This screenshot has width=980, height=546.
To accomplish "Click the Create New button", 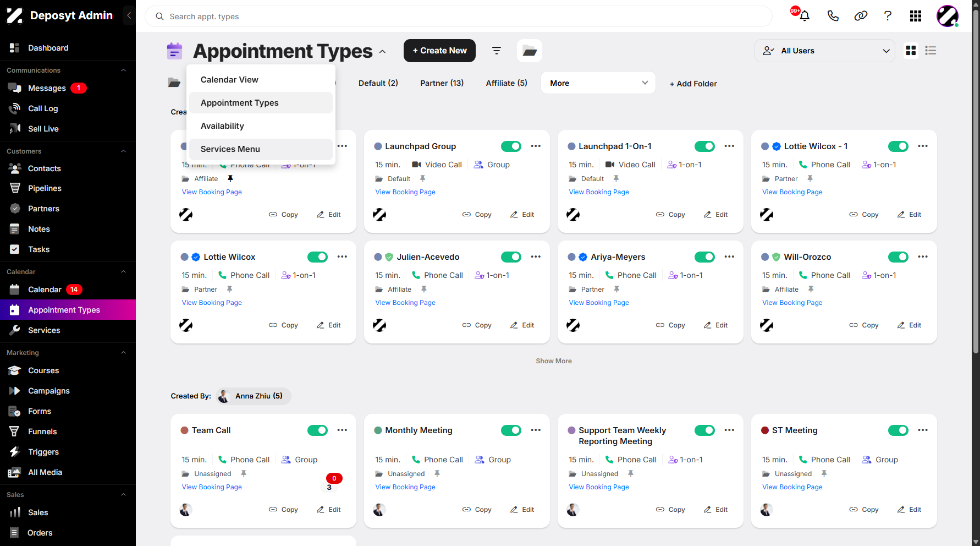I will [x=439, y=51].
